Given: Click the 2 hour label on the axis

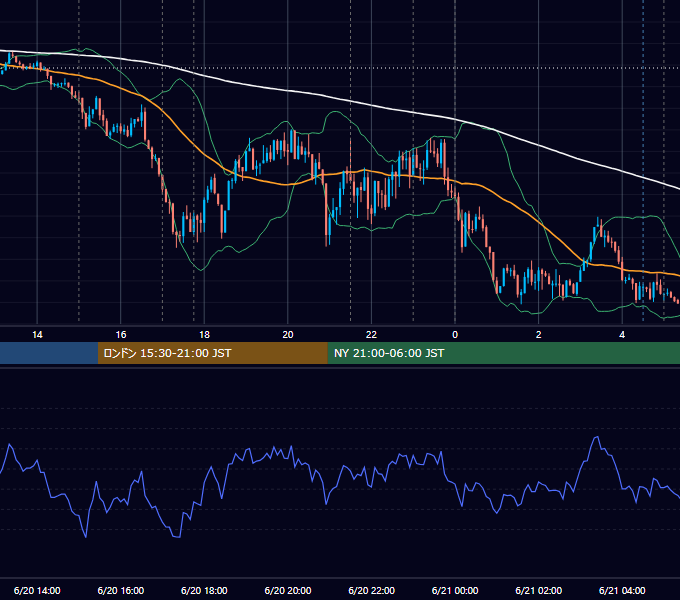Looking at the screenshot, I should click(x=539, y=335).
